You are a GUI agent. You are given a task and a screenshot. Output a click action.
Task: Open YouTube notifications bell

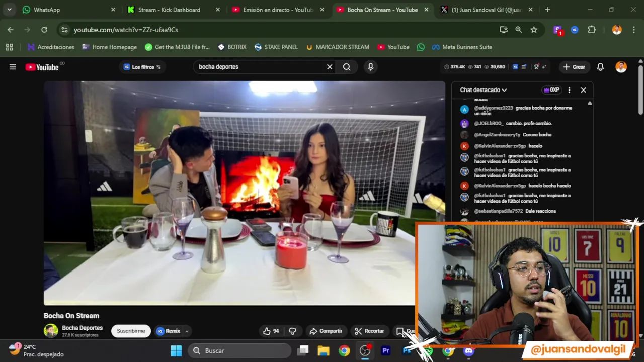[600, 67]
